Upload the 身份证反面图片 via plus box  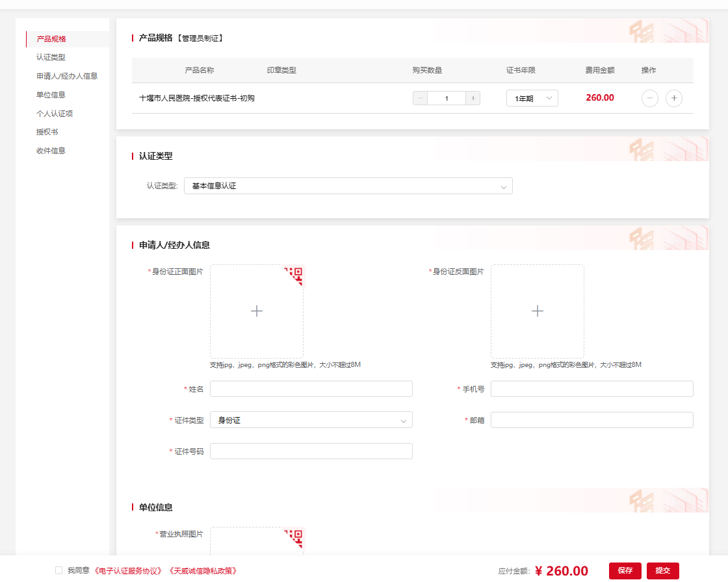pos(537,311)
